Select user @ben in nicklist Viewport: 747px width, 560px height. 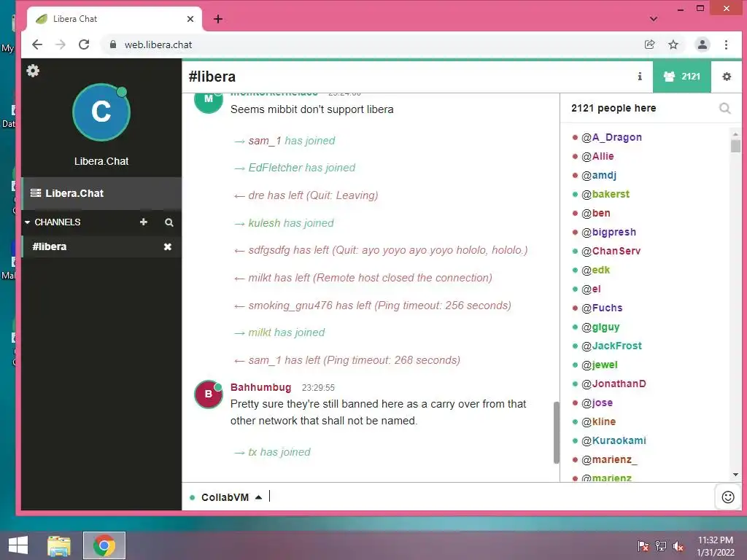click(x=595, y=213)
